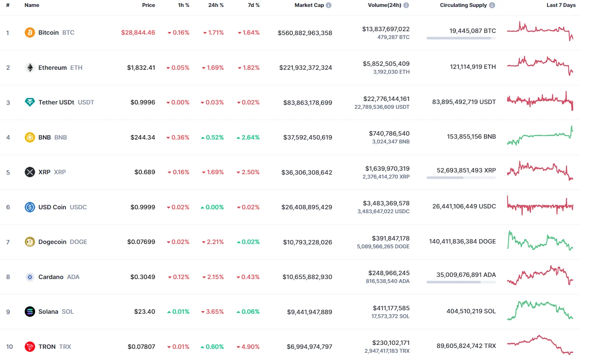Click Solana's Last 7 Days chart
The width and height of the screenshot is (590, 364).
tap(540, 311)
